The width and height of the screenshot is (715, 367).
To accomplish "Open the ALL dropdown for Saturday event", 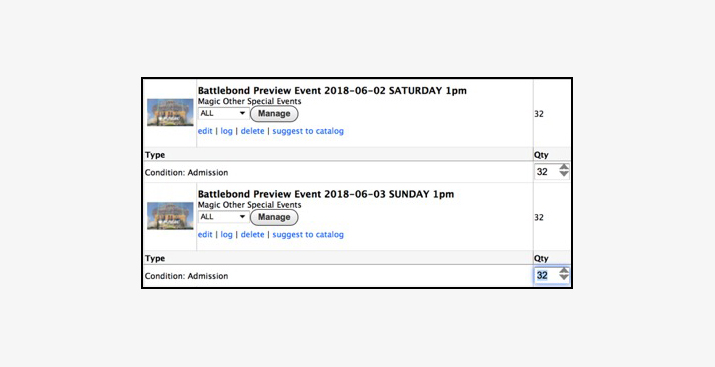I will pos(223,114).
